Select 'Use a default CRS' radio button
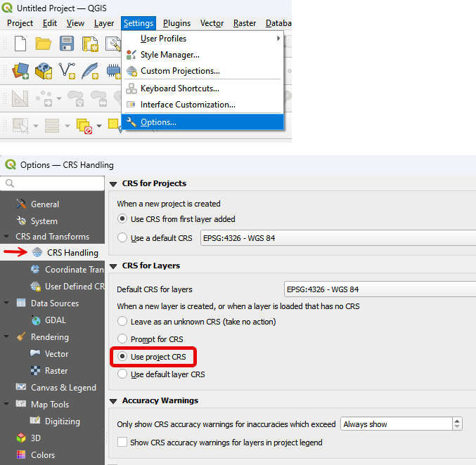The height and width of the screenshot is (465, 476). pos(123,238)
